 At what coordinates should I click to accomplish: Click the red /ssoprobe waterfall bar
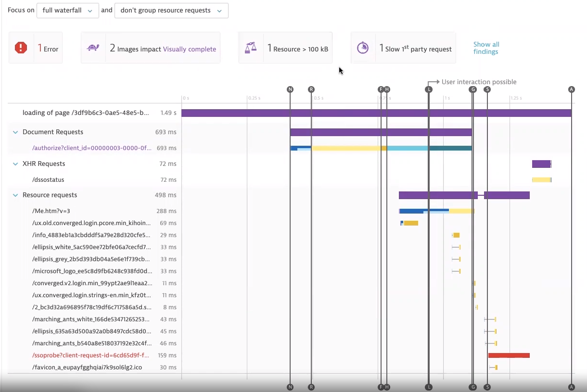[509, 355]
